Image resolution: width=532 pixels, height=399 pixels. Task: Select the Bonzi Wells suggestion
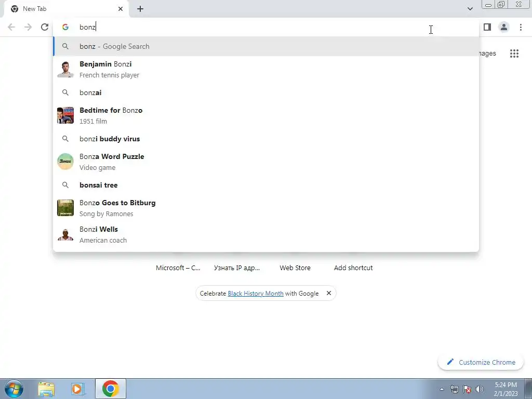pyautogui.click(x=266, y=234)
